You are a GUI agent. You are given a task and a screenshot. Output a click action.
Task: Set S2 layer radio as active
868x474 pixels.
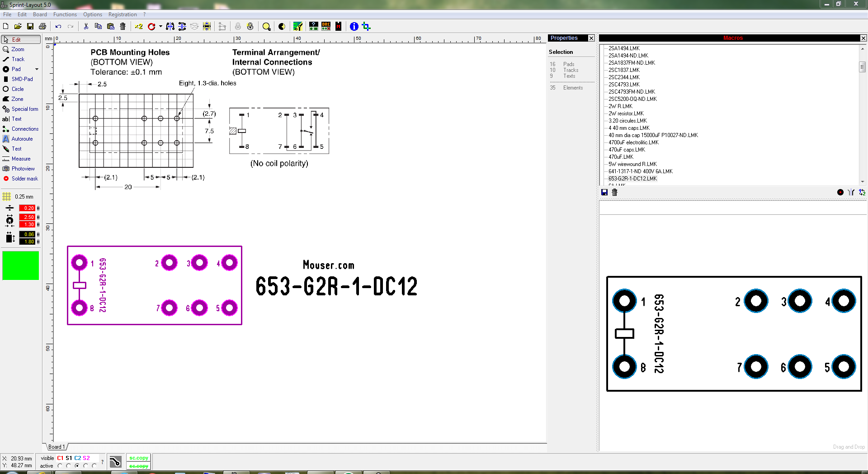pyautogui.click(x=85, y=466)
